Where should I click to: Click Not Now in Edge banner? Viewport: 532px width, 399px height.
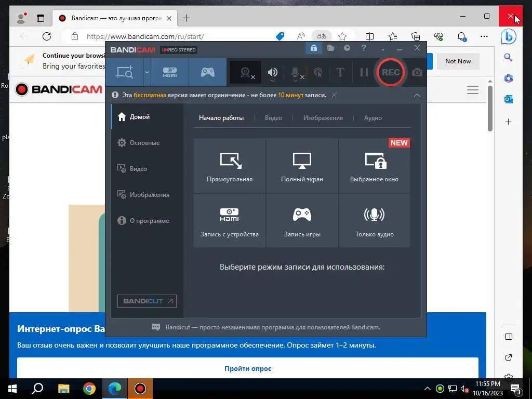tap(458, 61)
